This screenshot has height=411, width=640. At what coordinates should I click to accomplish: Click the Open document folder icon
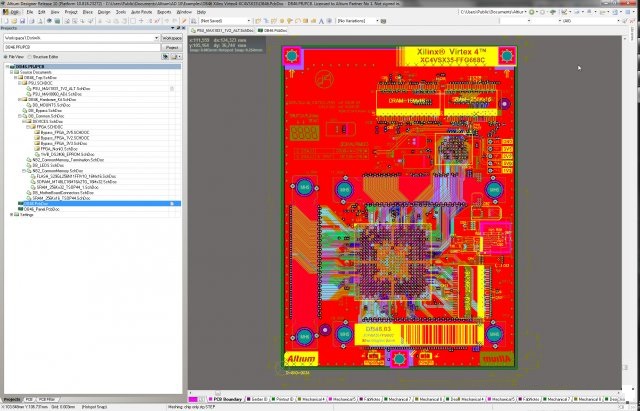click(14, 21)
